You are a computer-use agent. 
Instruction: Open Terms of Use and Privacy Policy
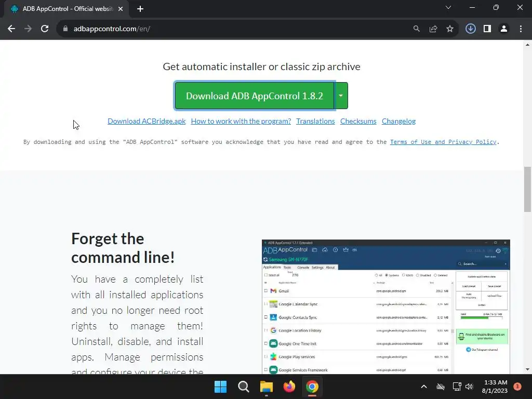point(443,142)
